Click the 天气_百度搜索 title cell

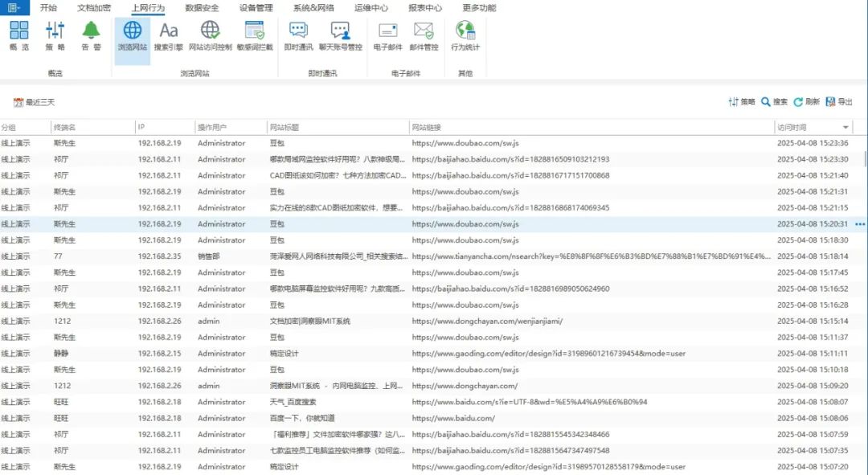(293, 402)
